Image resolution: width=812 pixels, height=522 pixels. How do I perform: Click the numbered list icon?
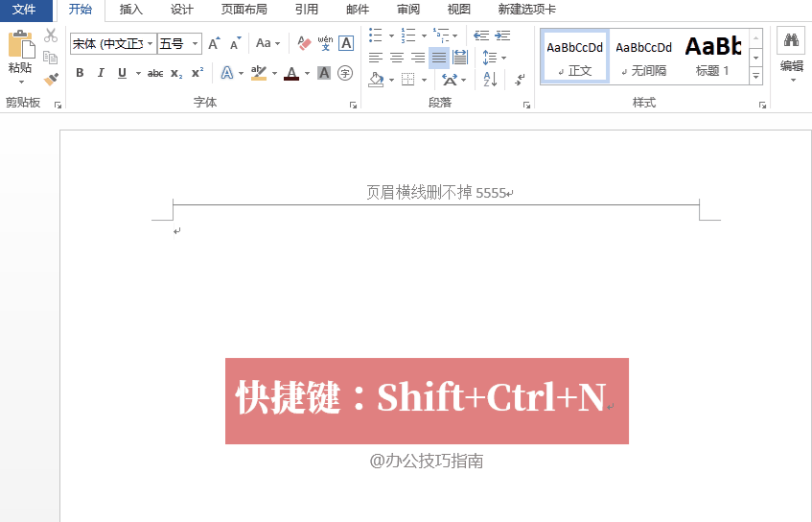pyautogui.click(x=408, y=36)
